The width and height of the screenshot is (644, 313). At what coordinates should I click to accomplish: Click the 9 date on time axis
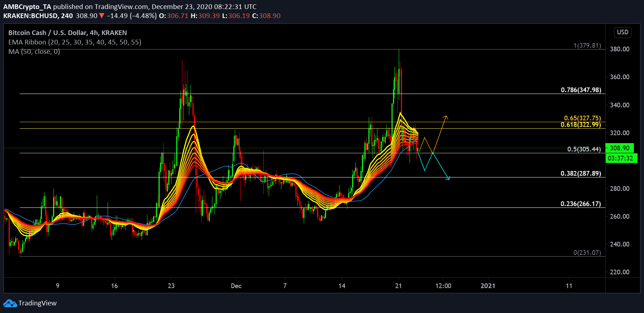[58, 286]
